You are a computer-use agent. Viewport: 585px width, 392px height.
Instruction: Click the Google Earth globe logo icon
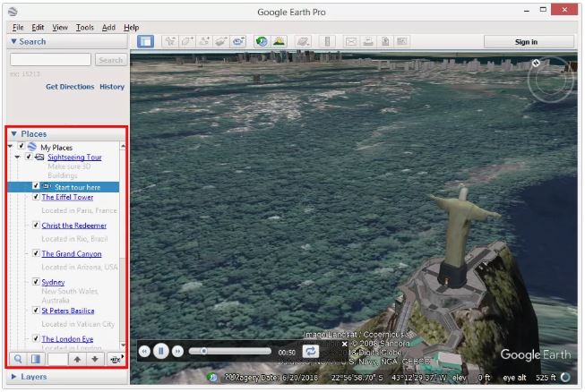click(x=13, y=12)
